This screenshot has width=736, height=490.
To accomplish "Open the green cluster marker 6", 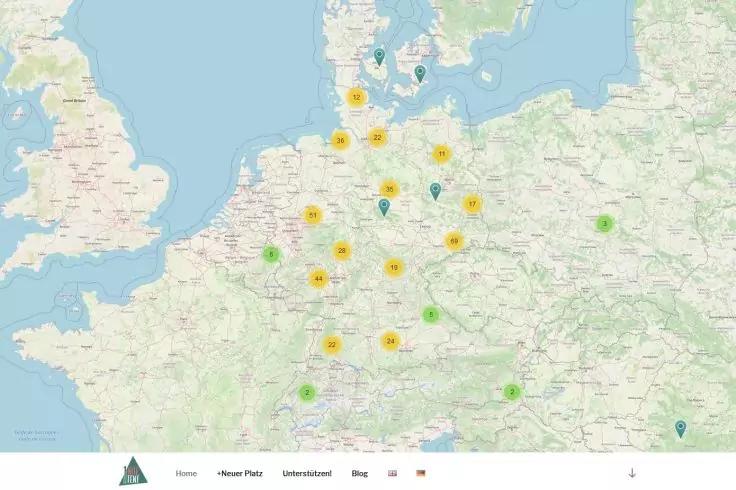I will click(271, 254).
